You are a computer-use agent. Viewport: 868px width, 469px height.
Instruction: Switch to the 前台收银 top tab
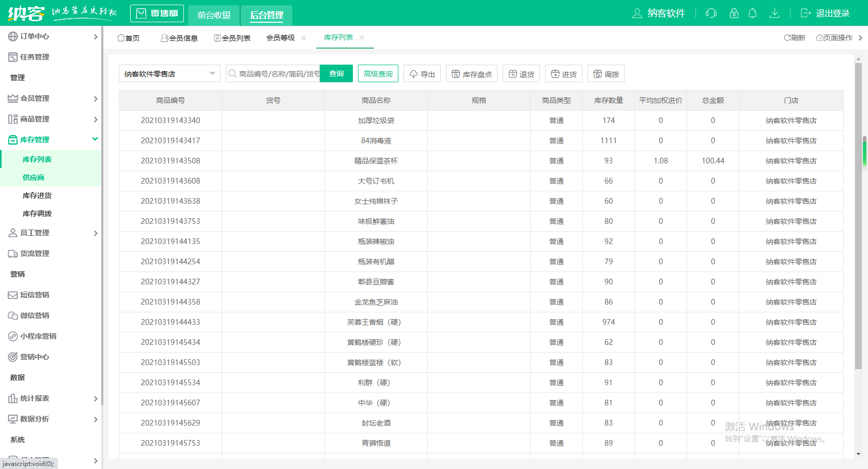click(x=214, y=15)
